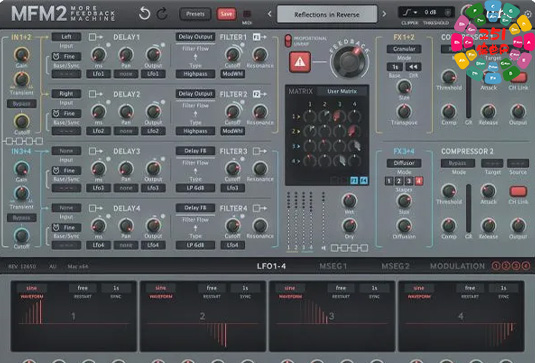Open Delay 2 Right input dropdown
535x363 pixels.
tap(66, 93)
